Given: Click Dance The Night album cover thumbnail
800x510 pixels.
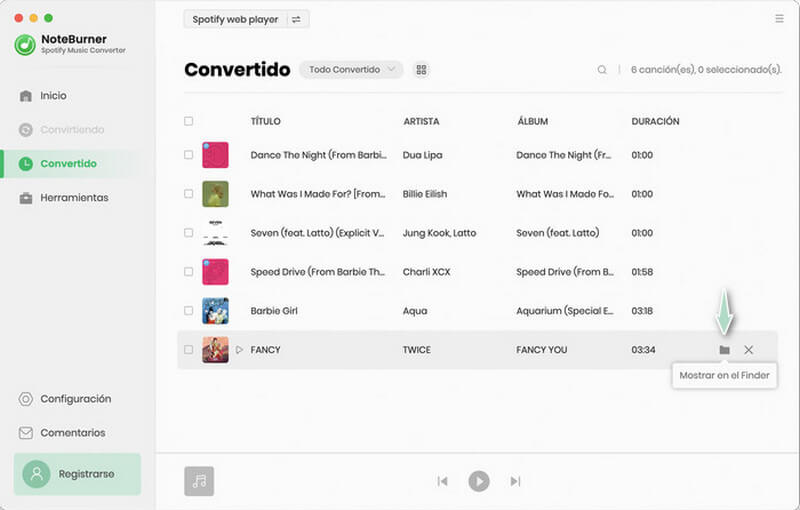Looking at the screenshot, I should pyautogui.click(x=215, y=155).
